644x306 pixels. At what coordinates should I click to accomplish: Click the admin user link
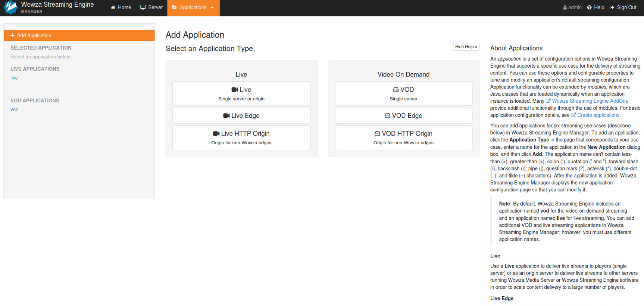point(572,7)
